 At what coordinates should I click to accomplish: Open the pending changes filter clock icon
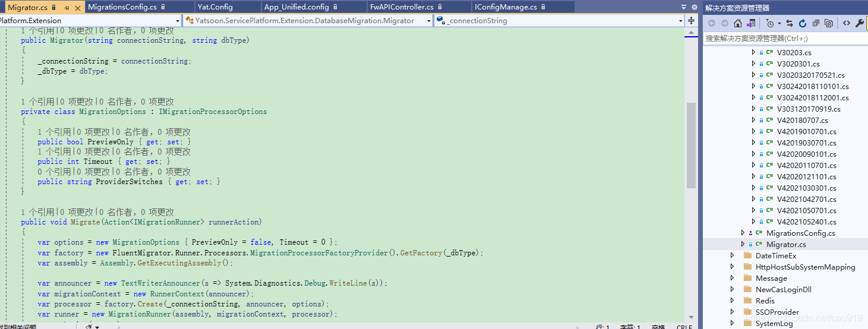click(x=770, y=23)
